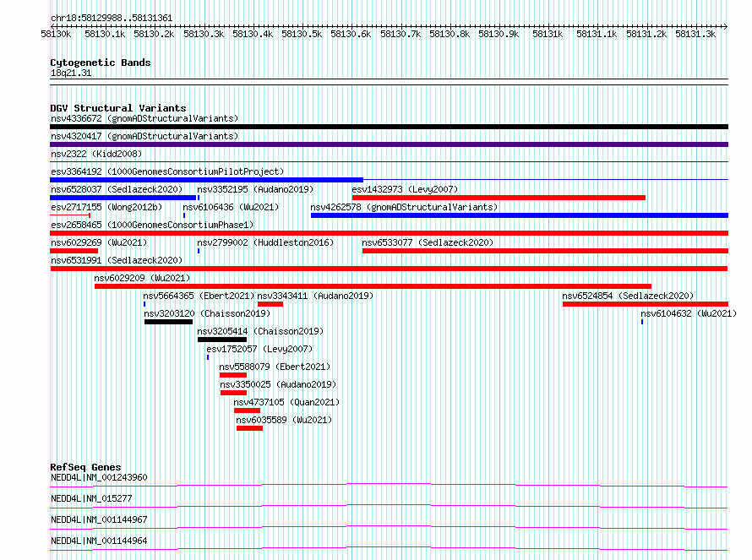The height and width of the screenshot is (560, 752).
Task: Select the red esv1432973 variant bar
Action: coord(499,198)
